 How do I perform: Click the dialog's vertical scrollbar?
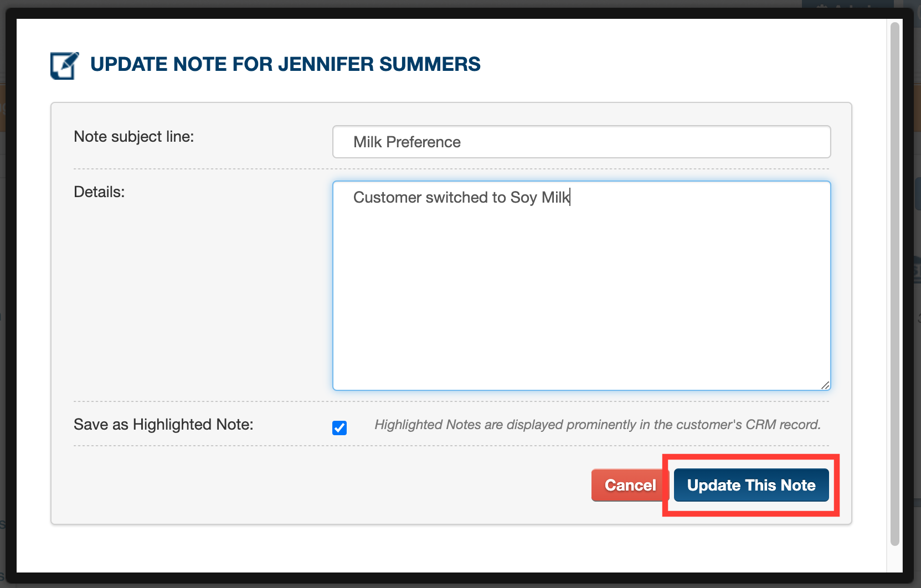click(894, 283)
